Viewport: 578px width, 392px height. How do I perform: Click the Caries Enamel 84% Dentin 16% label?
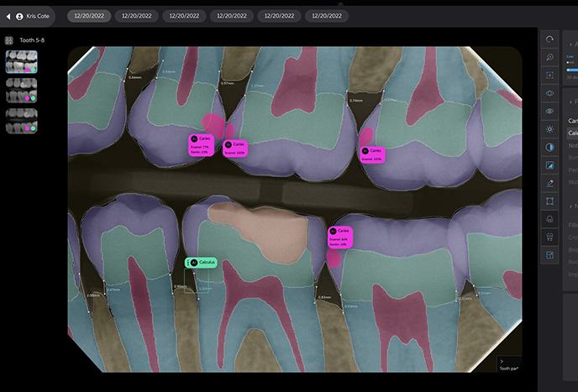pyautogui.click(x=340, y=238)
